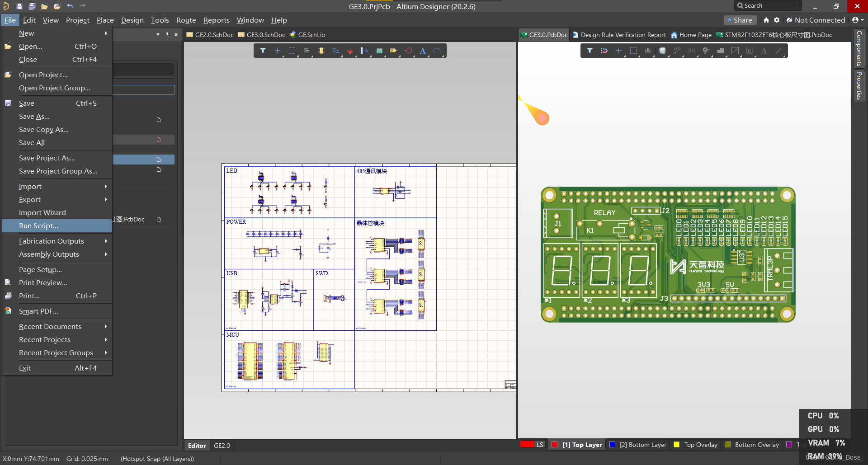The image size is (868, 465).
Task: Open the STM32F103ZET6 PcbDoc tab
Action: point(774,35)
